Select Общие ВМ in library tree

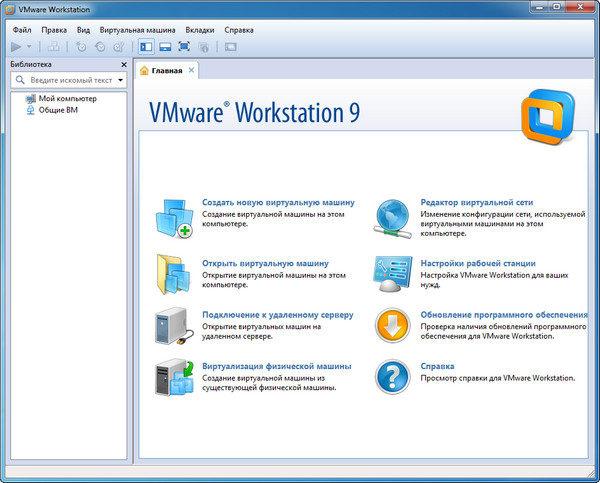point(58,110)
